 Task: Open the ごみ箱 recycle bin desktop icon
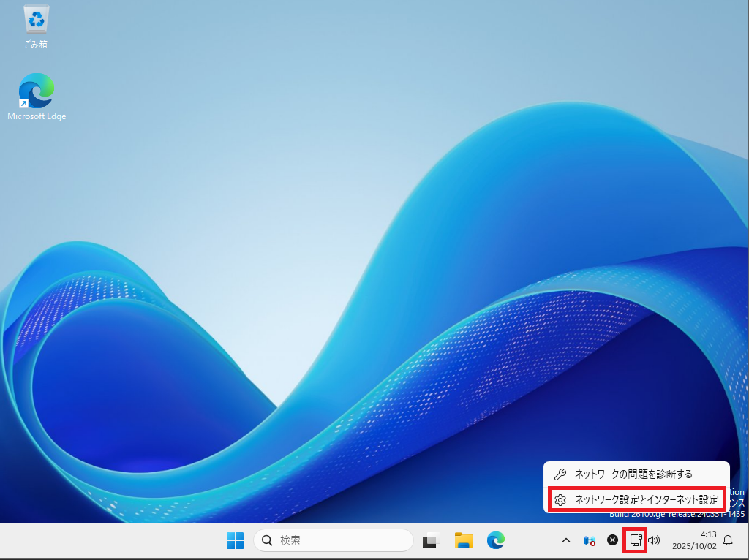pos(37,26)
